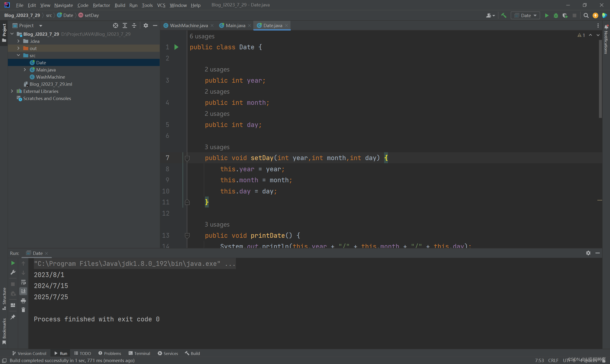Switch to WashMachine.java editor tab
The image size is (610, 364).
coord(189,25)
